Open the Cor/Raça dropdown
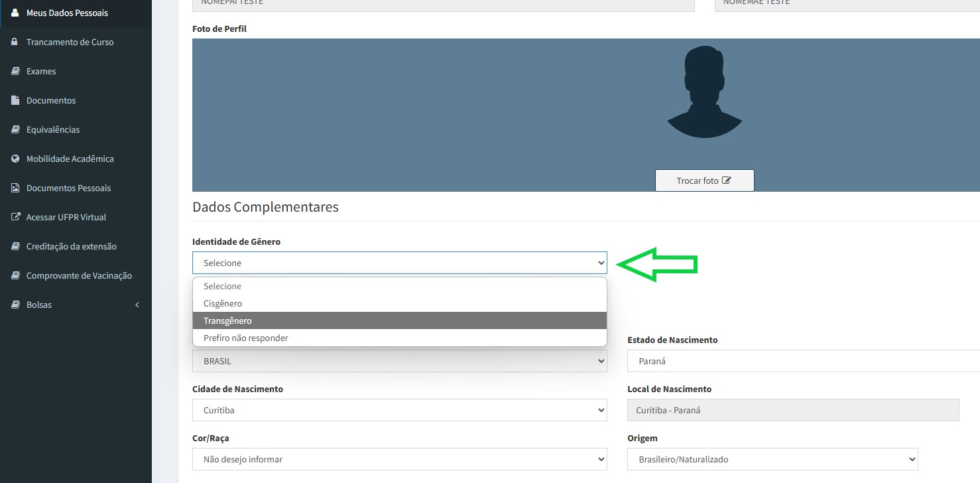The height and width of the screenshot is (483, 980). pos(399,459)
